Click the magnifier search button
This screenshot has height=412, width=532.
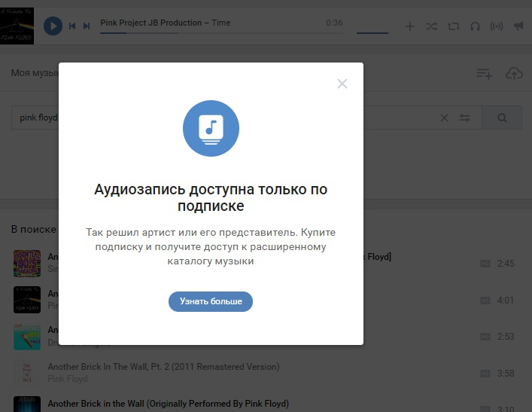pos(502,117)
